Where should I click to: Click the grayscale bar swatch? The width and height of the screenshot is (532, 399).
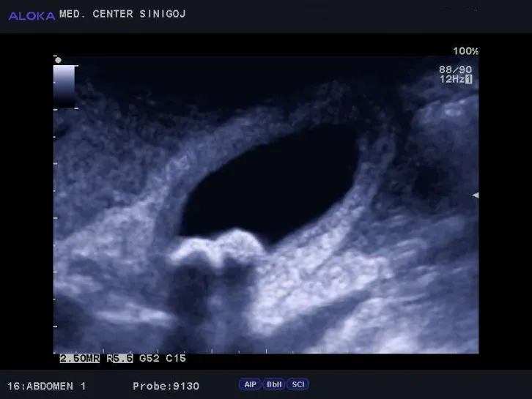(64, 87)
